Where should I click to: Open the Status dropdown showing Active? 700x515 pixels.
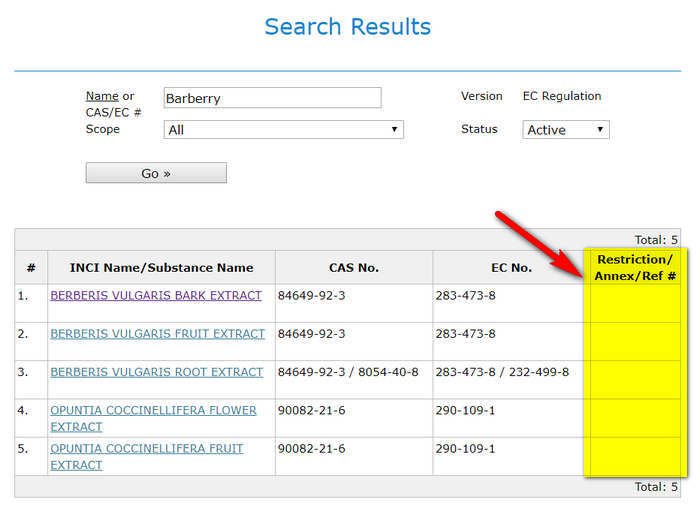pyautogui.click(x=566, y=130)
